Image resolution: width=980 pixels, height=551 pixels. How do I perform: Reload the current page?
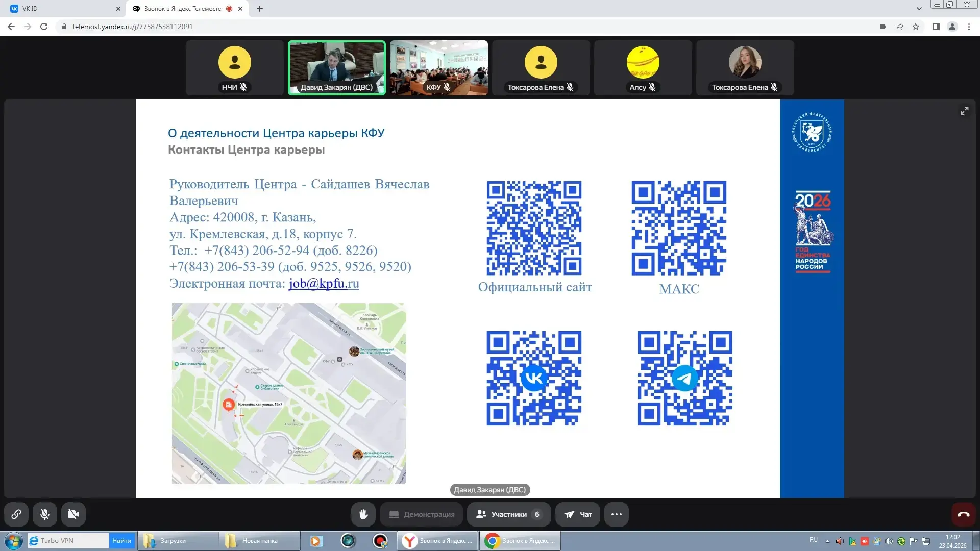[x=44, y=27]
